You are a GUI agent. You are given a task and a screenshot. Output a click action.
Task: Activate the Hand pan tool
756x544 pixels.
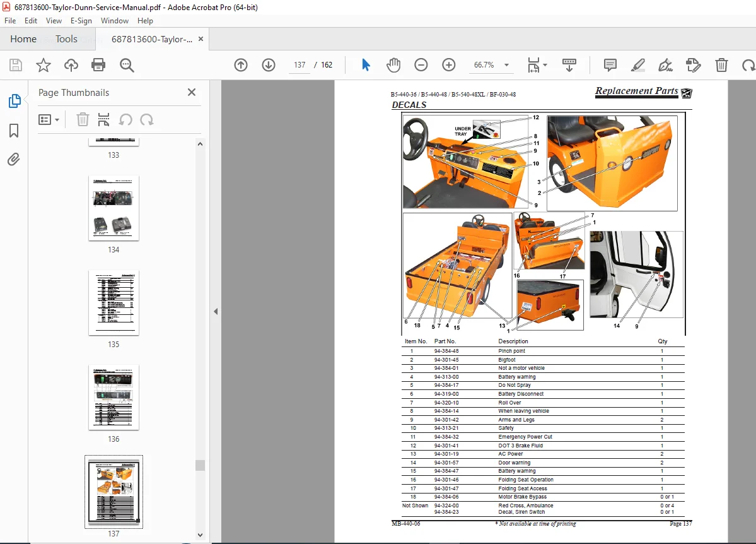[x=393, y=64]
